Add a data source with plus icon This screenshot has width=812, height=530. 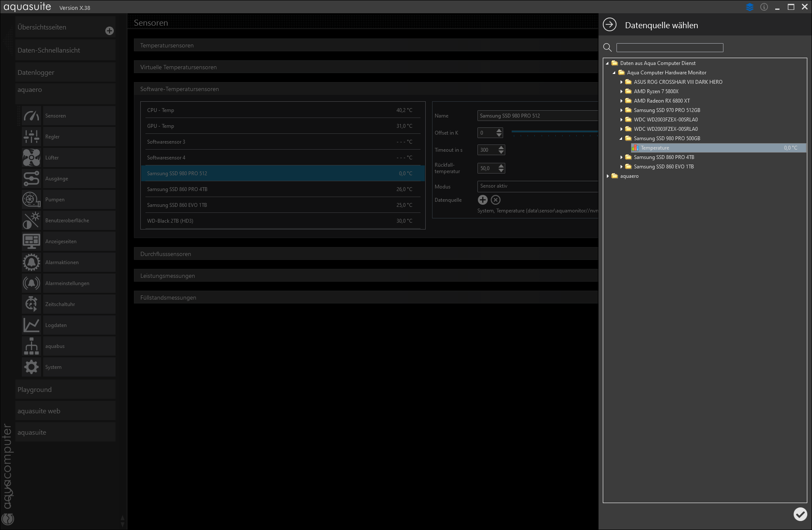tap(483, 200)
